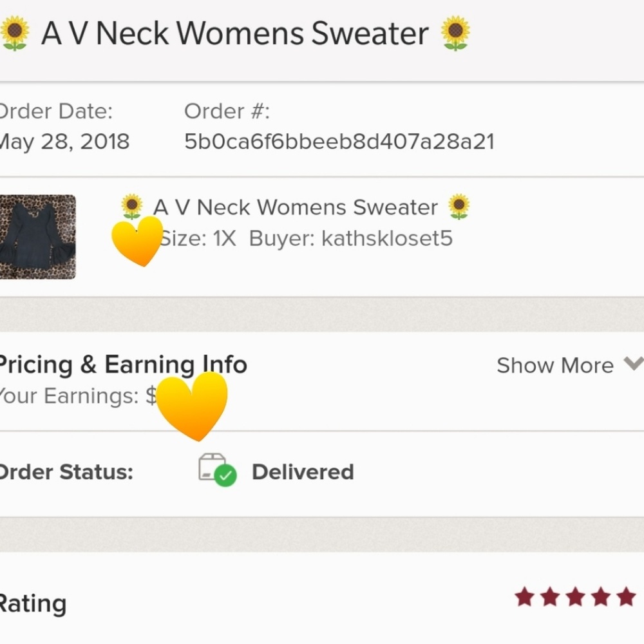Open the black sweater item thumbnail
Screen dimensions: 644x644
[37, 237]
